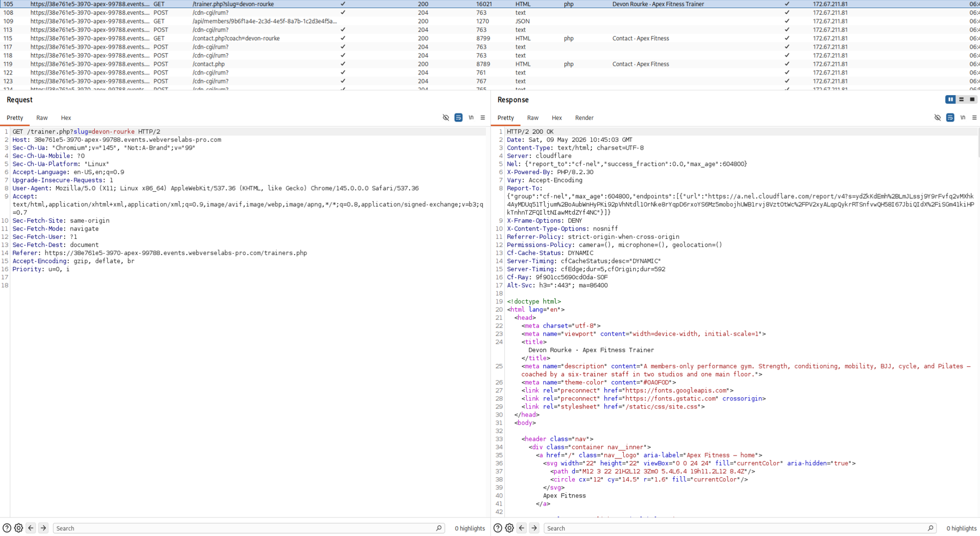Click 'Cf-Ray:' header in Response
Image resolution: width=980 pixels, height=536 pixels.
click(x=519, y=277)
